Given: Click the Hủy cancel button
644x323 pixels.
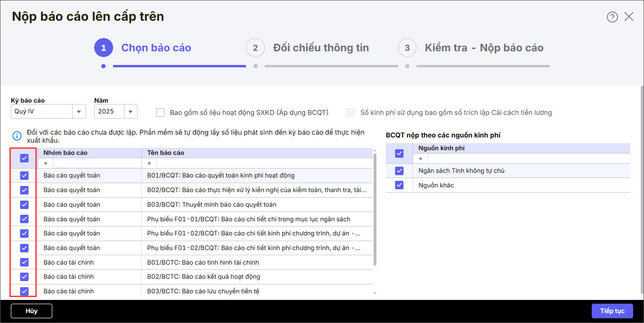Looking at the screenshot, I should point(32,311).
